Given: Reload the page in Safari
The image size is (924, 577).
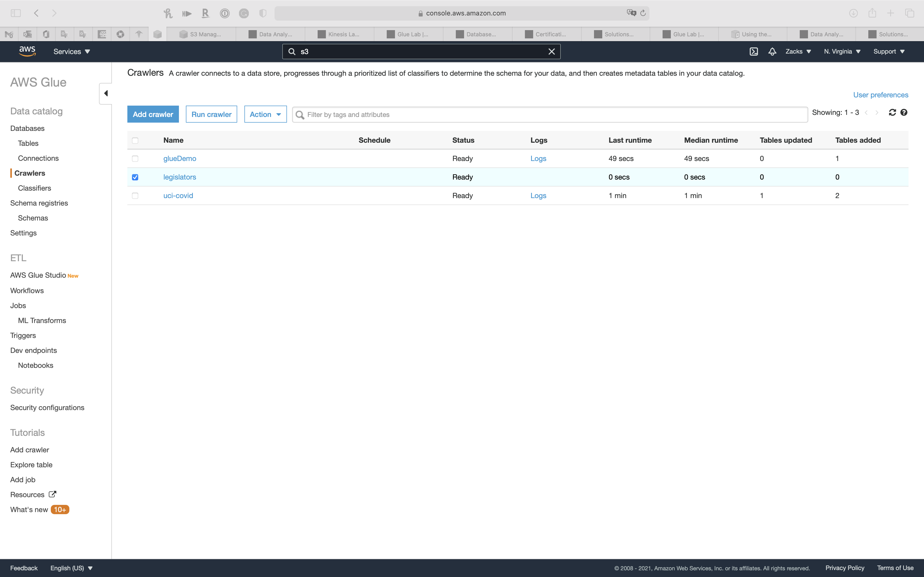Looking at the screenshot, I should click(x=643, y=13).
